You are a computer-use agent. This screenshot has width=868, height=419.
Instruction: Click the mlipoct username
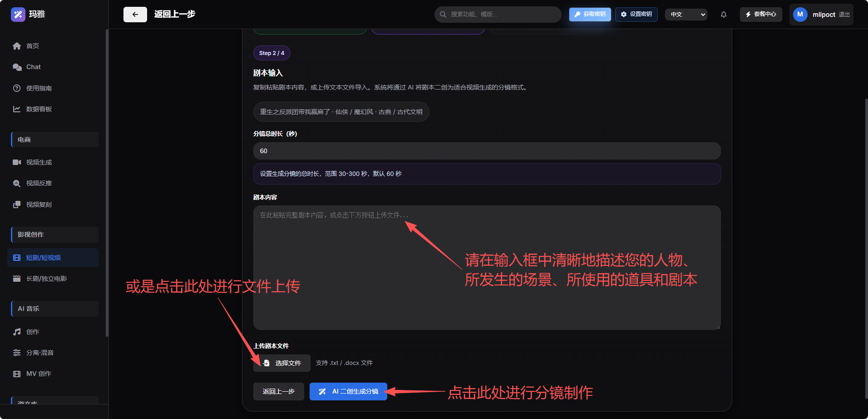click(x=824, y=15)
